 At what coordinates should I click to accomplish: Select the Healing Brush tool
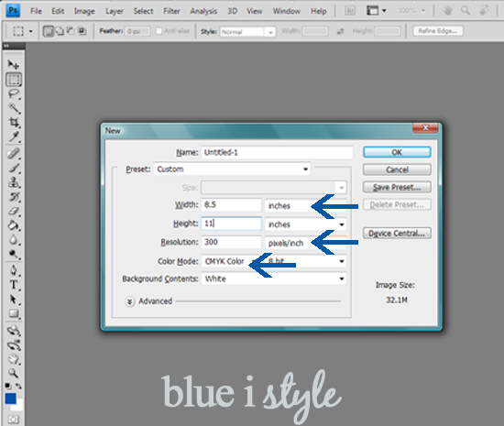[14, 154]
